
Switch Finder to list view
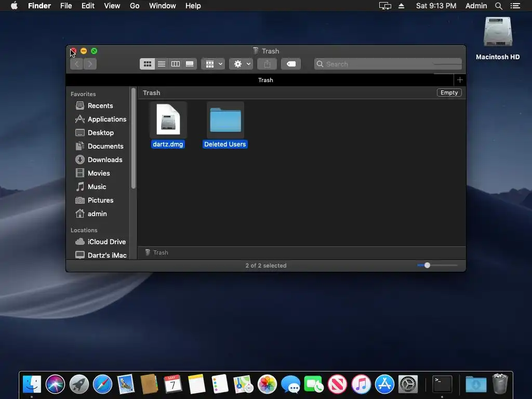pyautogui.click(x=162, y=64)
